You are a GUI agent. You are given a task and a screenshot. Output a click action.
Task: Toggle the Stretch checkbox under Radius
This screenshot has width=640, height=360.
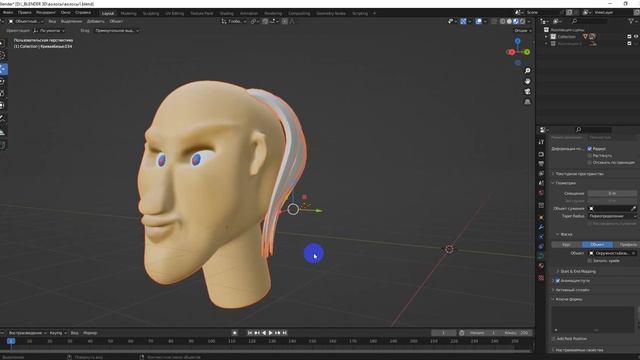(589, 156)
